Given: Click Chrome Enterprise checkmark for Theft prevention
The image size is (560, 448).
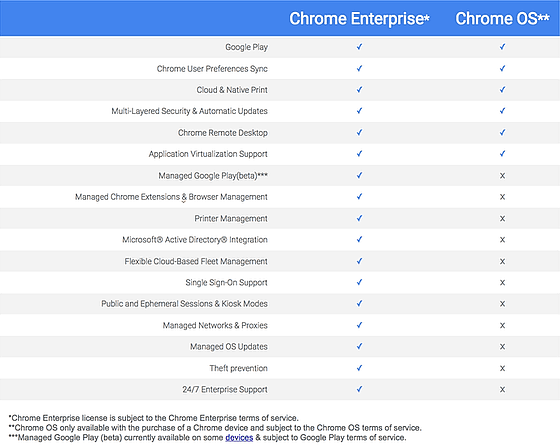Looking at the screenshot, I should pos(359,368).
